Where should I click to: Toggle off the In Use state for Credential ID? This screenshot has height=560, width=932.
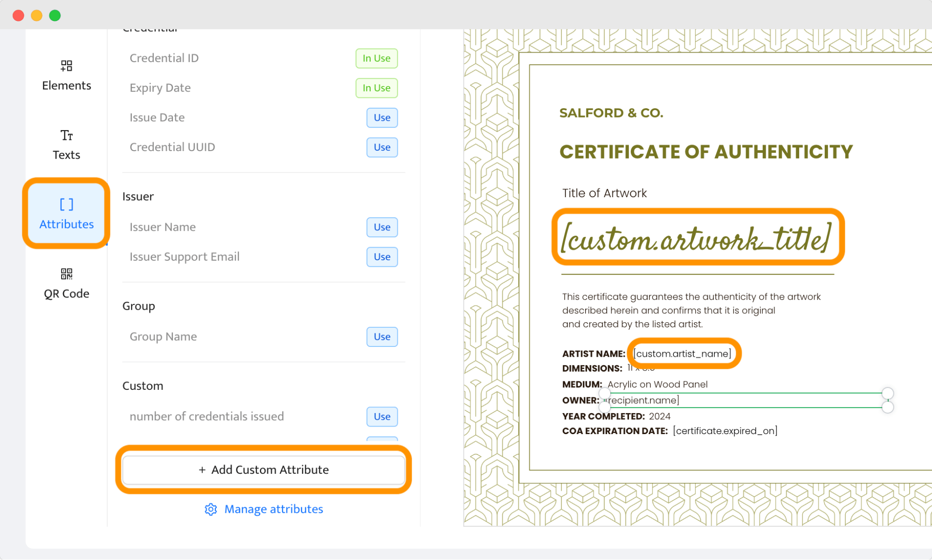(376, 58)
